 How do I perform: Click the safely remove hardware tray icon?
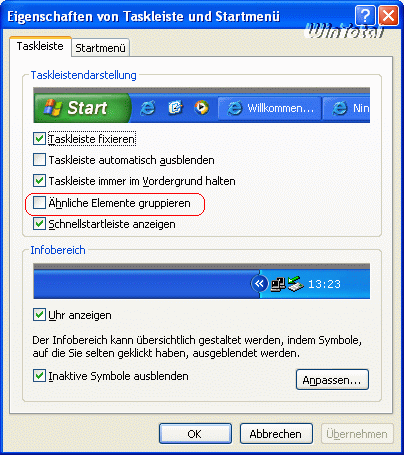click(x=296, y=284)
